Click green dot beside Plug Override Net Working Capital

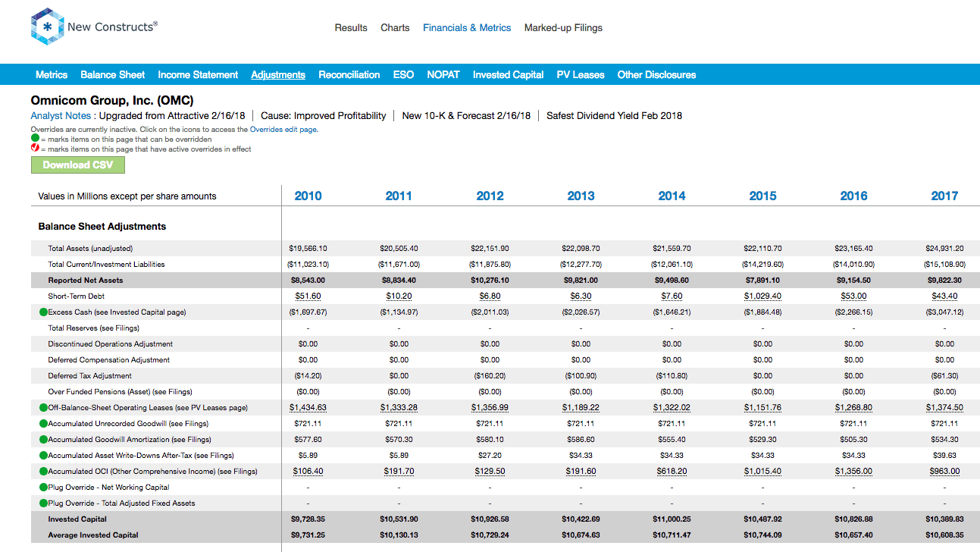click(x=43, y=488)
